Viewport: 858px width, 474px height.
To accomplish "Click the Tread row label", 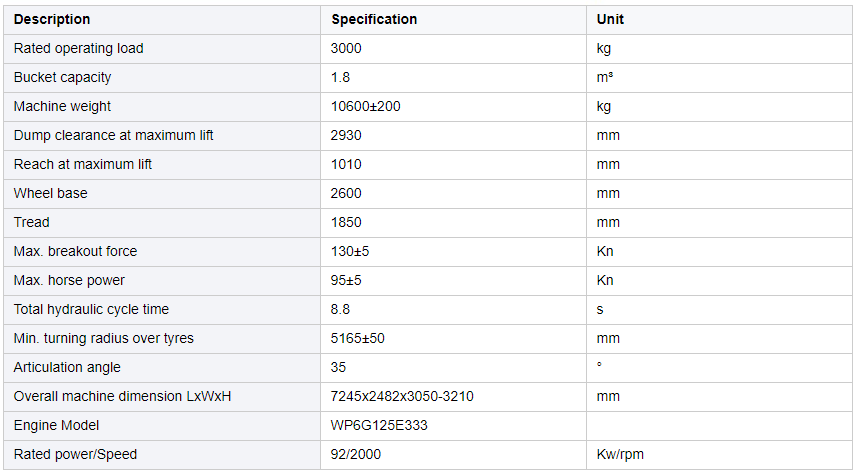I will click(32, 223).
